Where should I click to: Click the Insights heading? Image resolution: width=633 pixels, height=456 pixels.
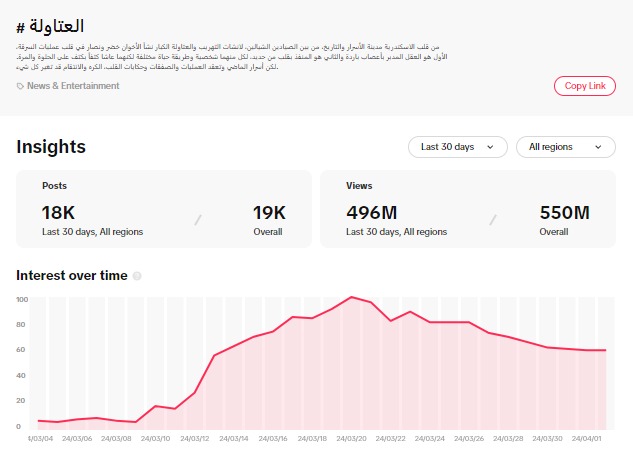(x=51, y=147)
